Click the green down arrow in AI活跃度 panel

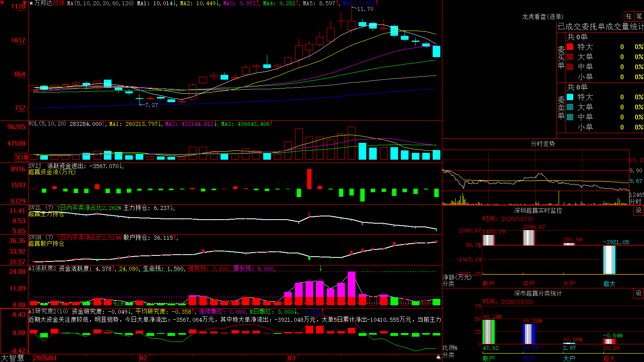point(320,268)
